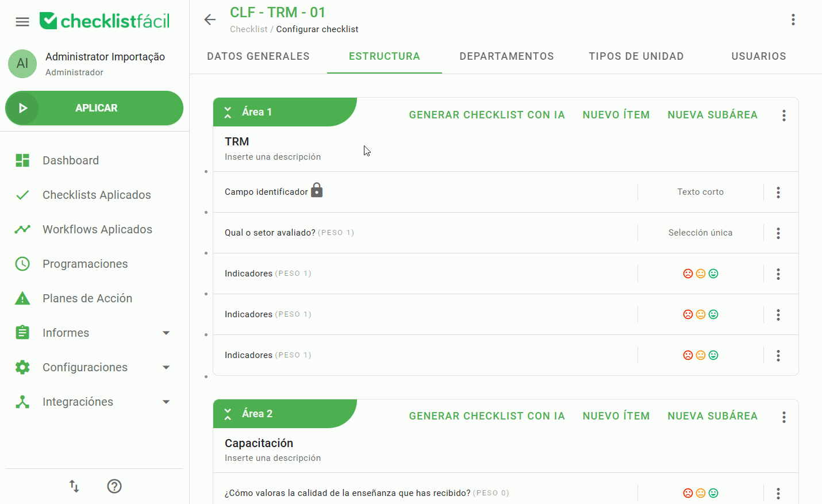Click the Checklist Fácil logo
Image resolution: width=822 pixels, height=504 pixels.
coord(105,21)
